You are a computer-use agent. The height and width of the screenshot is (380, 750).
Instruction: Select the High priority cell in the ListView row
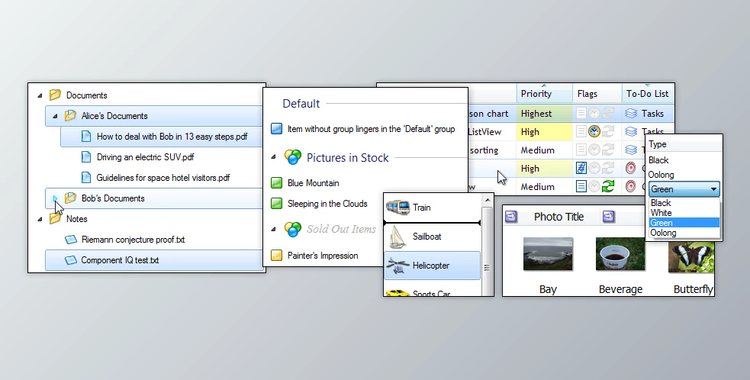544,132
